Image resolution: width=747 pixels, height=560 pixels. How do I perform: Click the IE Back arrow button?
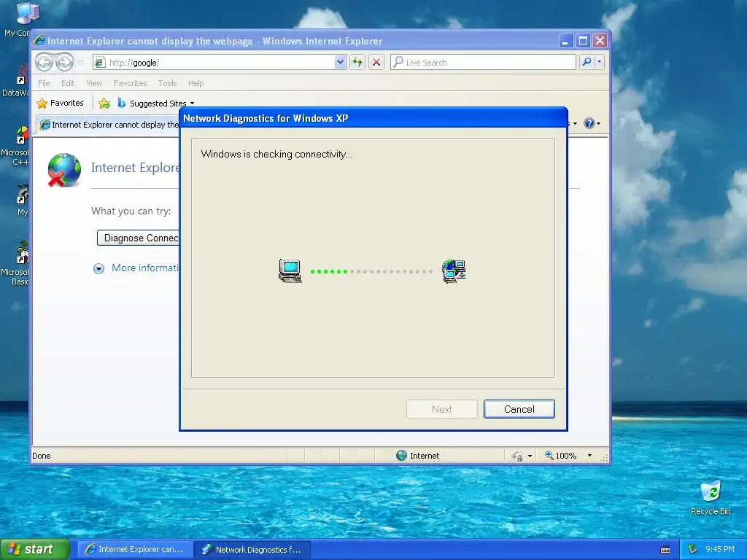pyautogui.click(x=44, y=62)
